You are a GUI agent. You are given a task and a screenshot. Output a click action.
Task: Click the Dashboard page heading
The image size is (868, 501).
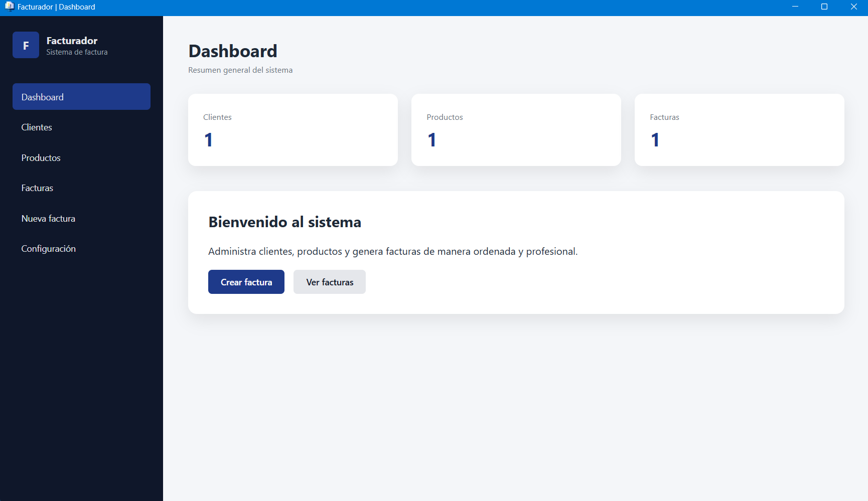[233, 51]
